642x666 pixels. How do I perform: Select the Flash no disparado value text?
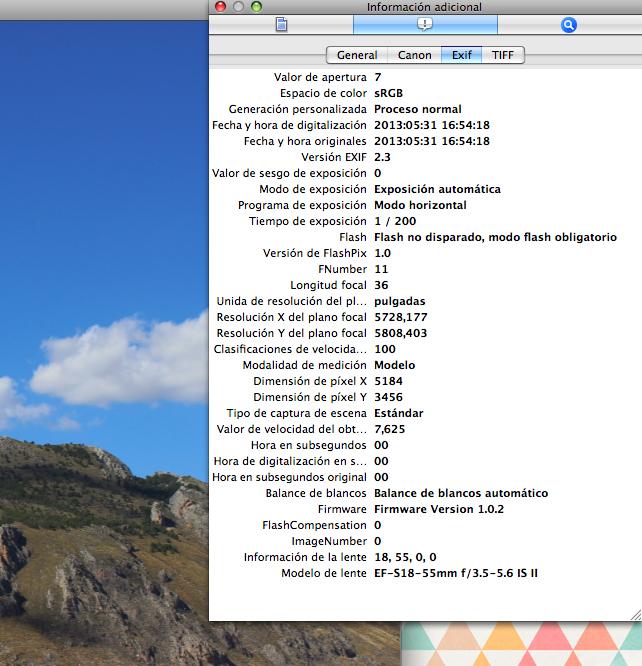tap(495, 237)
